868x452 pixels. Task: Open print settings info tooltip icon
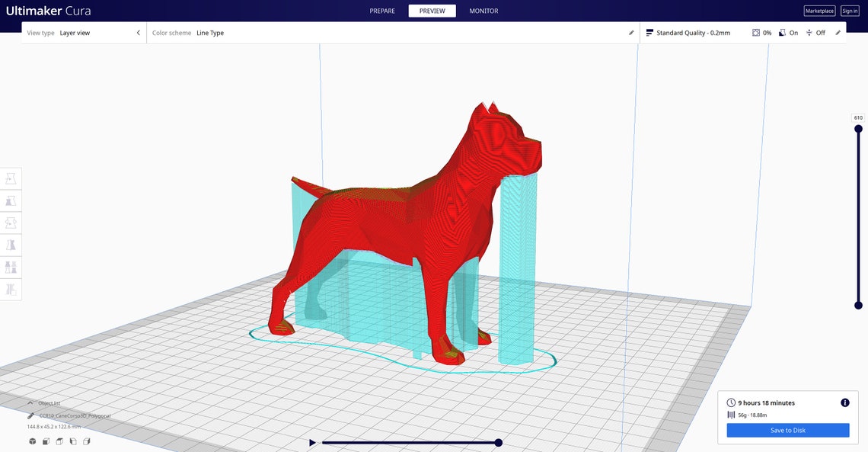[844, 402]
